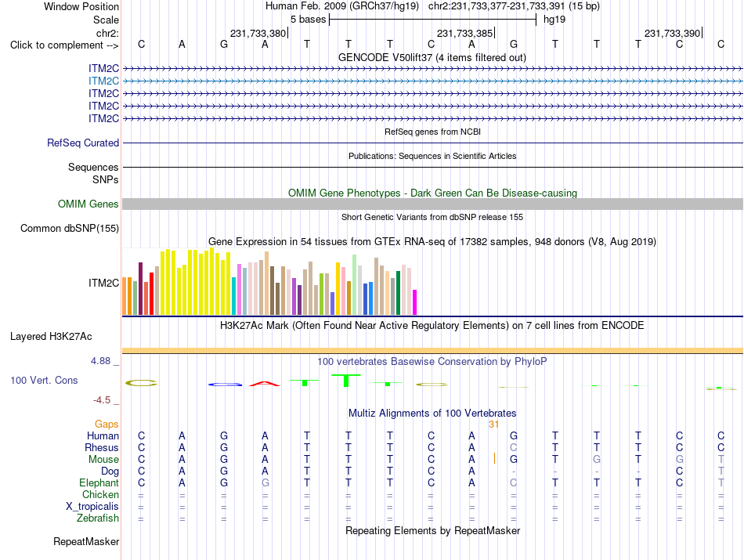Click the Layered H3K27Ac track label

51,337
